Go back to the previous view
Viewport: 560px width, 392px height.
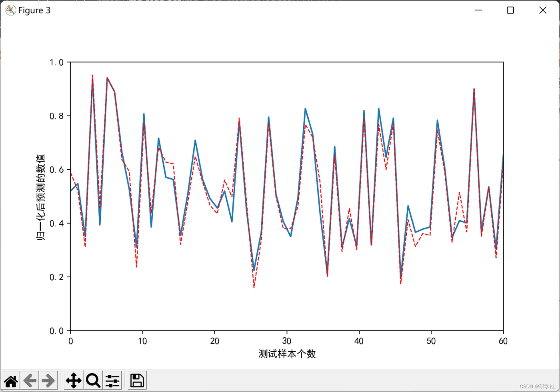pos(30,380)
